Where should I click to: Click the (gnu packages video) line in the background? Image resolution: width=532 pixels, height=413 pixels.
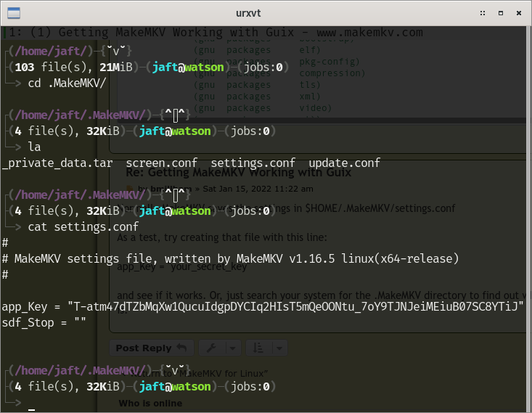tap(263, 108)
